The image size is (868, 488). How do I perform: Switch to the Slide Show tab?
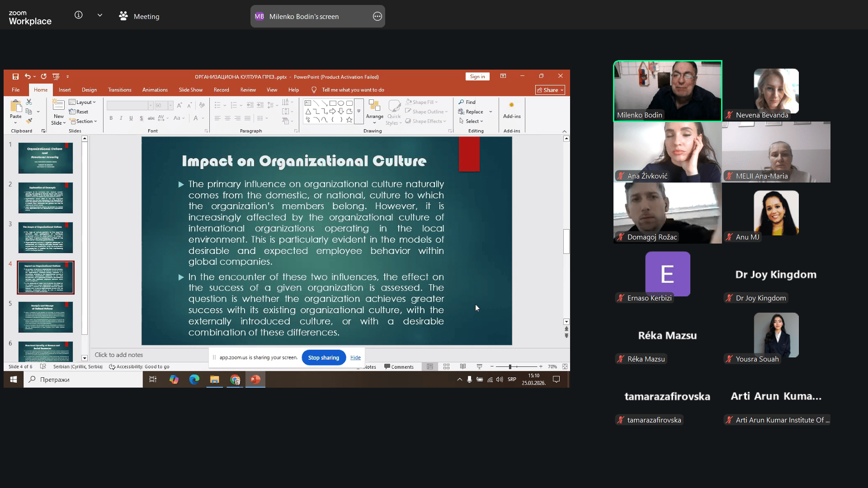190,90
